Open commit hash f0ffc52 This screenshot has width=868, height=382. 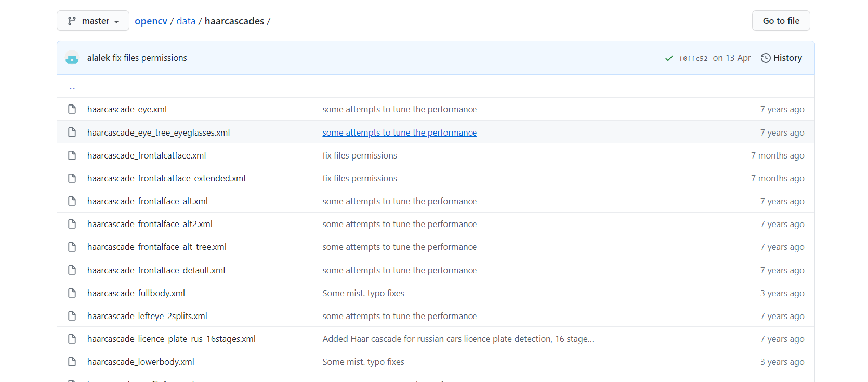693,58
